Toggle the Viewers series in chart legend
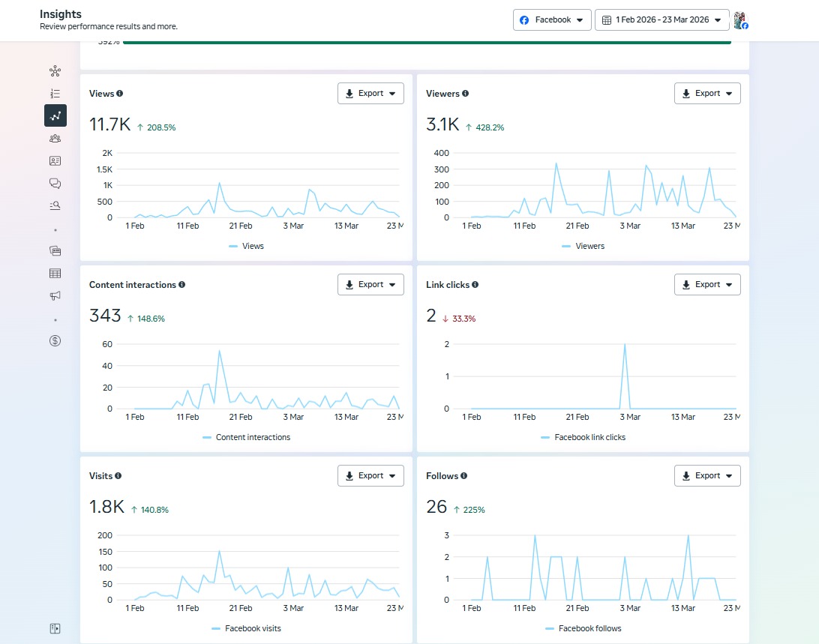Image resolution: width=819 pixels, height=644 pixels. [583, 246]
